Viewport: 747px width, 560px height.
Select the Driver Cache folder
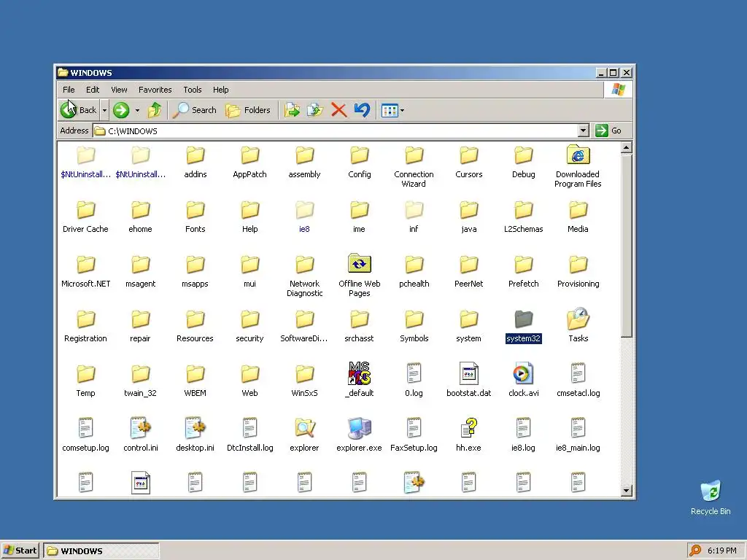(86, 217)
